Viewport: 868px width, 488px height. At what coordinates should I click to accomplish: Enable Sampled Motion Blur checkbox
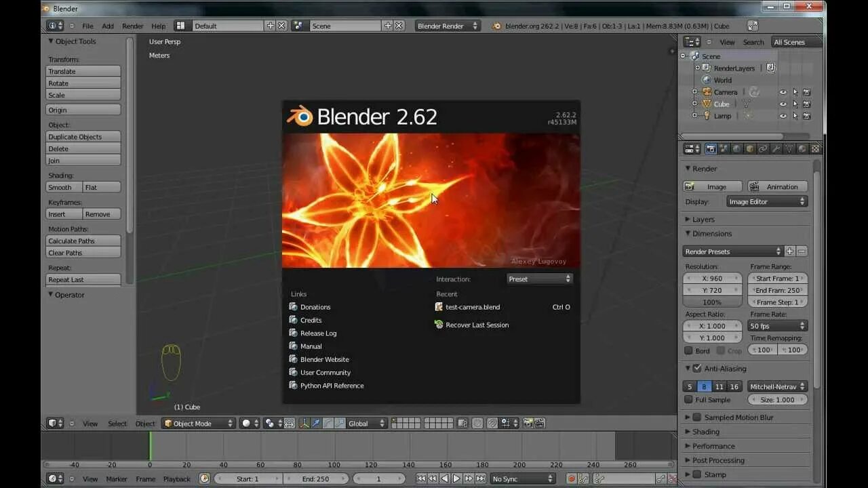(697, 418)
